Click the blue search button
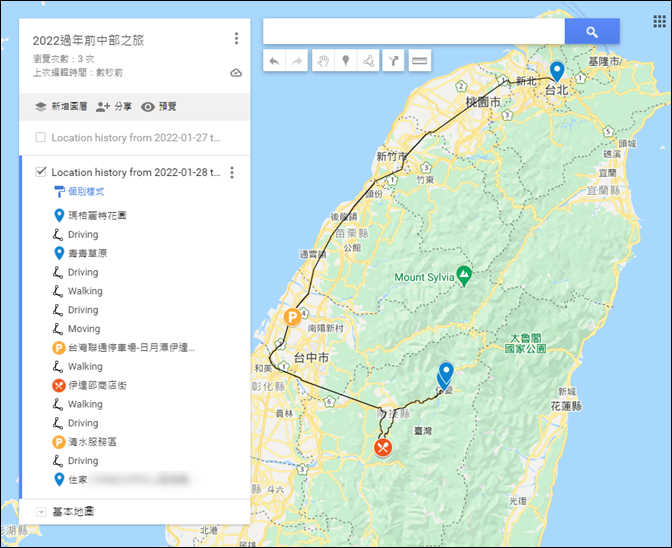Screen dimensions: 672x548 (592, 31)
